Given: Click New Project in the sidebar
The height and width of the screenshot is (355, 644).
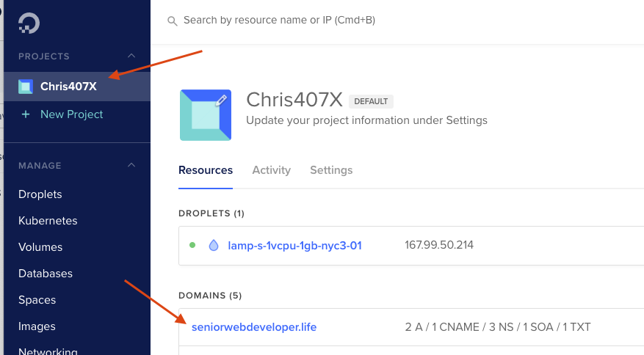Looking at the screenshot, I should [x=71, y=114].
